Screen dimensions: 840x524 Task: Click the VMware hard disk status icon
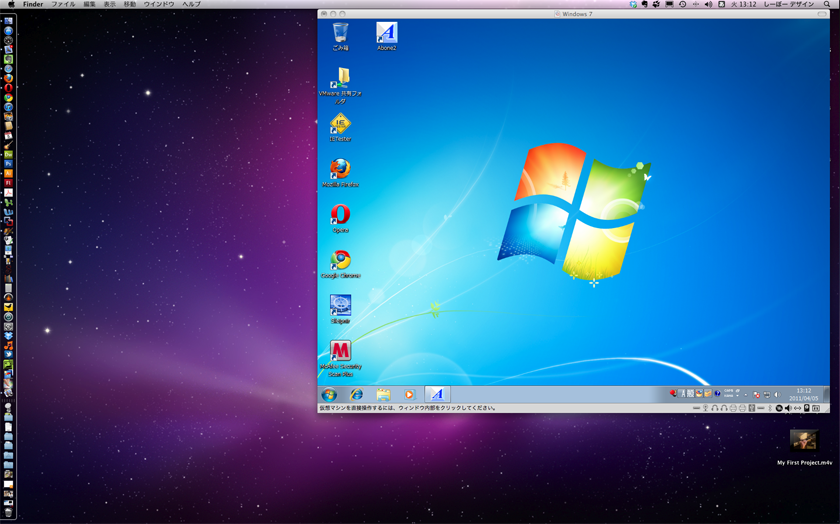807,408
